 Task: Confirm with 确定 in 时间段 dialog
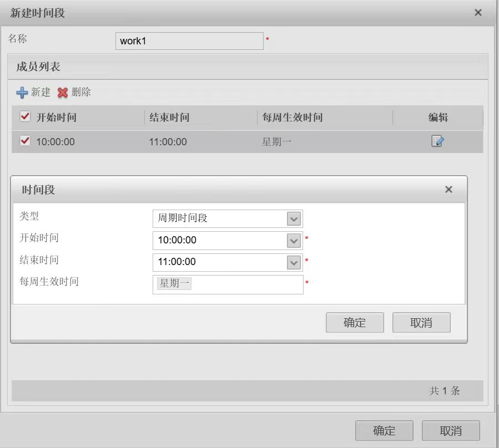[355, 322]
